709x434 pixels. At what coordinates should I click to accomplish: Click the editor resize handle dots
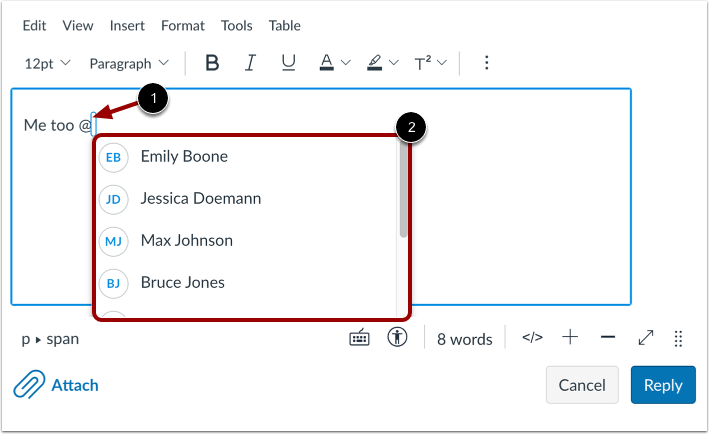[x=678, y=338]
